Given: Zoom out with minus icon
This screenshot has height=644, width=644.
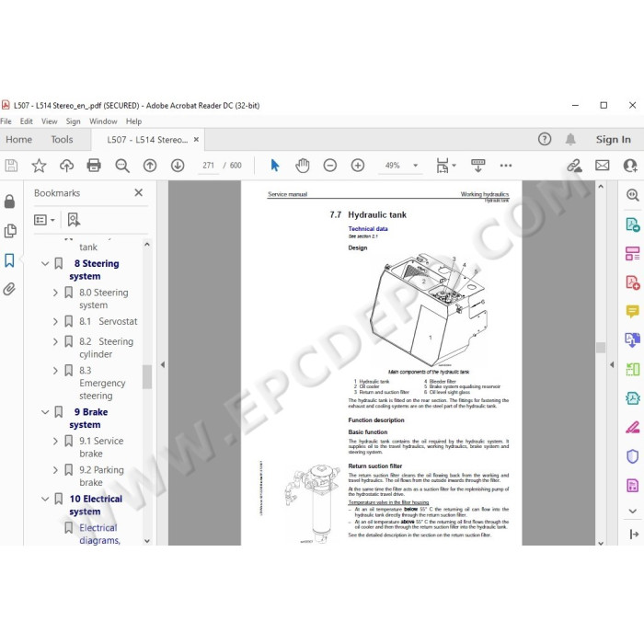Looking at the screenshot, I should point(330,166).
